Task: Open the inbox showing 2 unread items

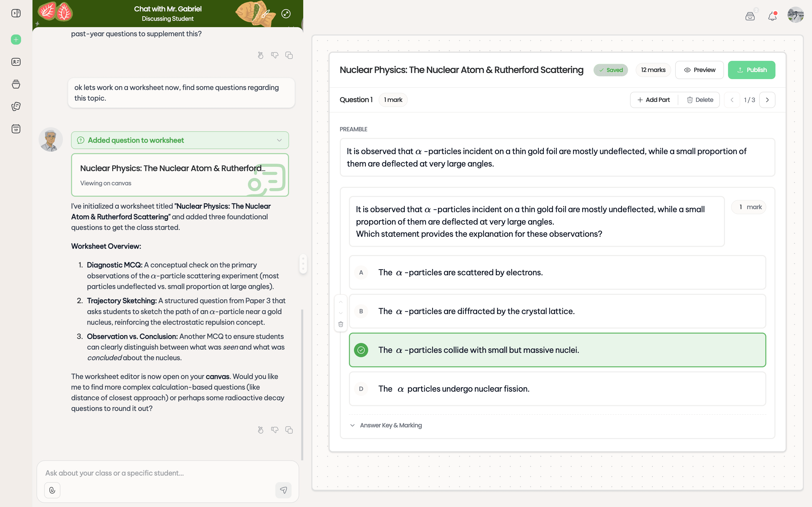Action: [750, 15]
